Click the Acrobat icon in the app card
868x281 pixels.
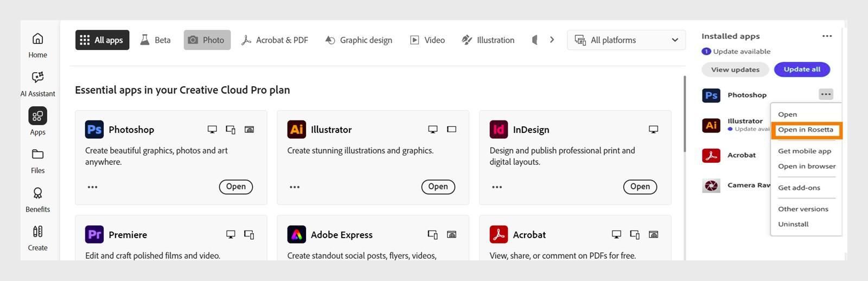click(x=499, y=234)
